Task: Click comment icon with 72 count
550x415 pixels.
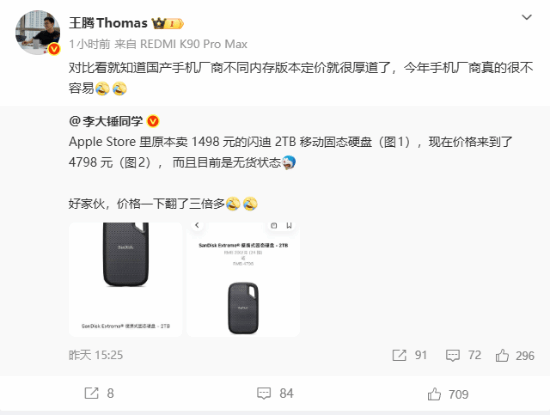Action: [x=452, y=355]
